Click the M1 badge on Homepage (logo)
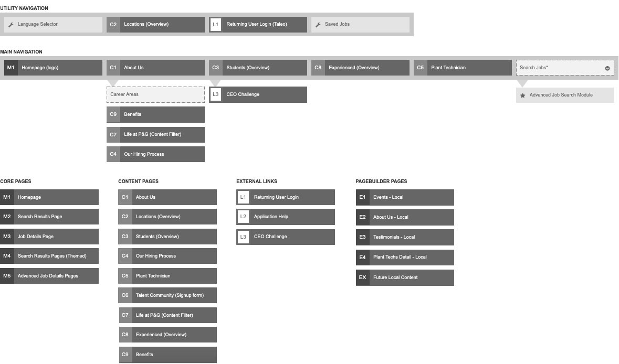 pos(11,68)
